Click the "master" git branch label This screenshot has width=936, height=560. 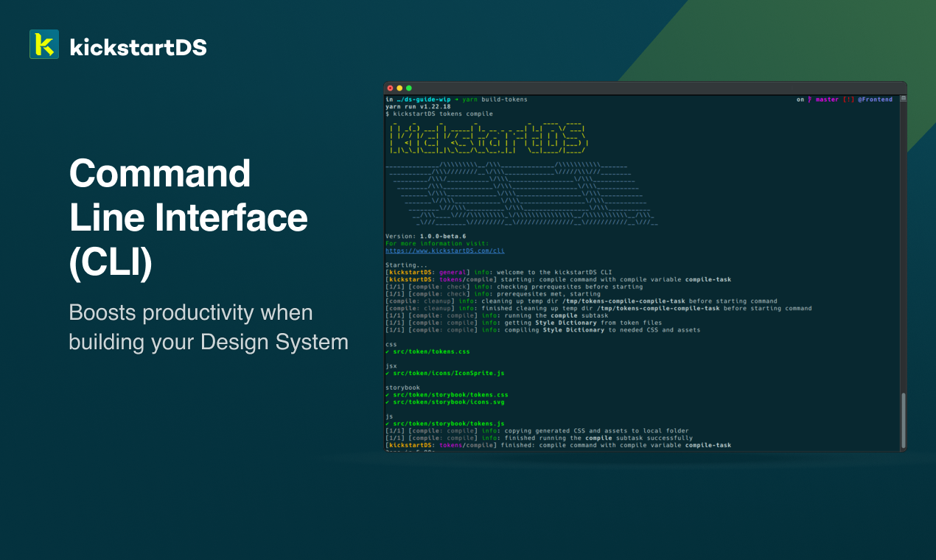[827, 99]
